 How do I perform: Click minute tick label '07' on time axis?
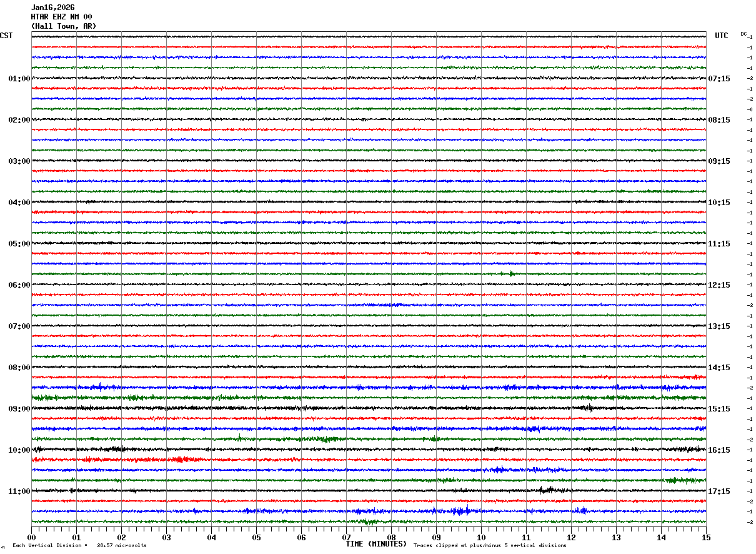coord(346,537)
